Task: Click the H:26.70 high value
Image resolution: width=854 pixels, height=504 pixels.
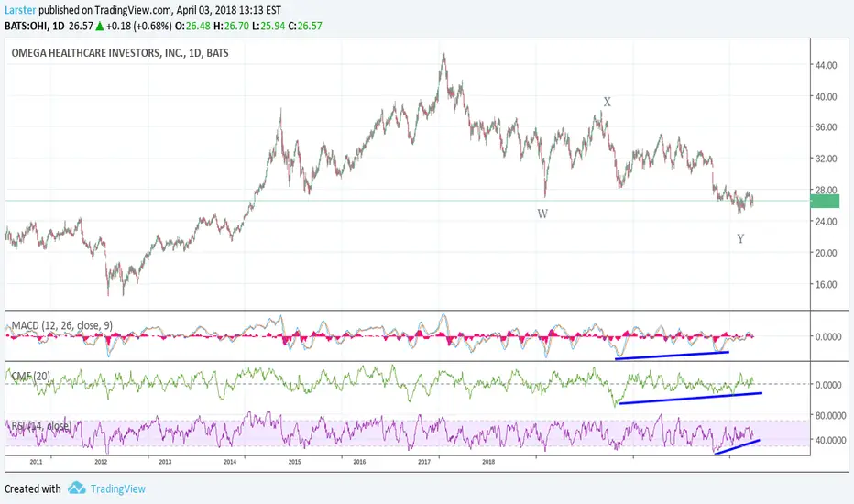Action: click(231, 27)
